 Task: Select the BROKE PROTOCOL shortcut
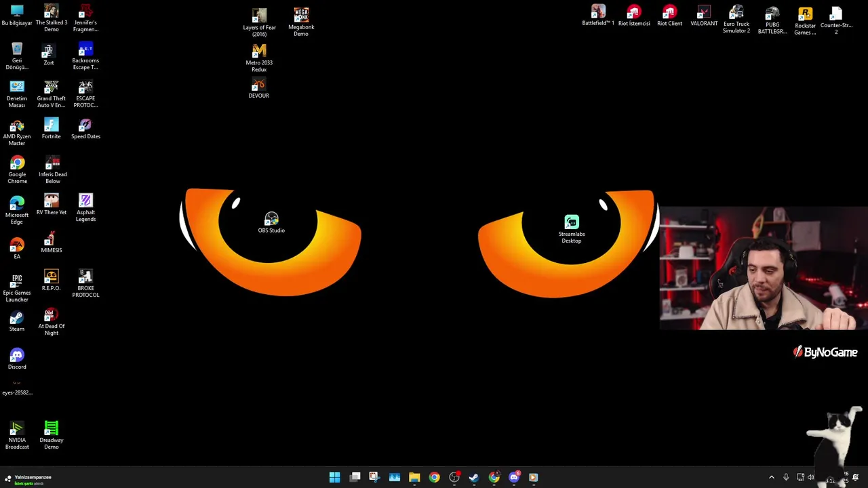click(x=85, y=284)
